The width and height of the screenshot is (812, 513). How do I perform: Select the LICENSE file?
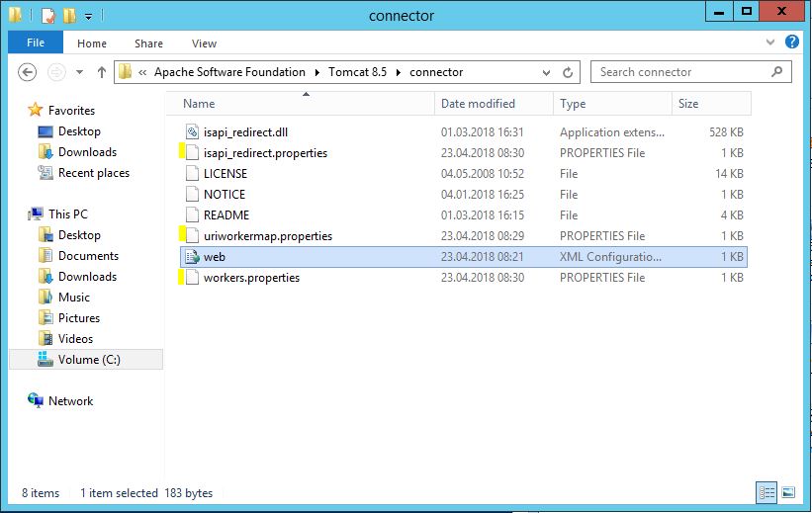pos(226,174)
